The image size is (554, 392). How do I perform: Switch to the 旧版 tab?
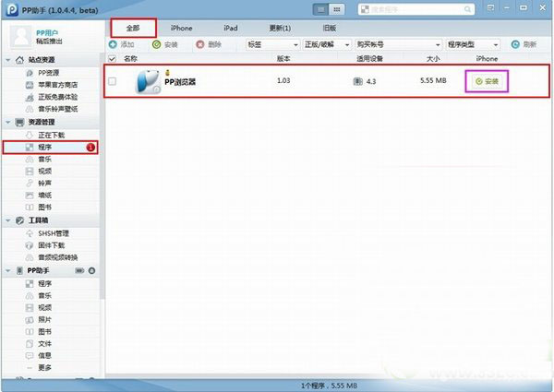coord(329,28)
